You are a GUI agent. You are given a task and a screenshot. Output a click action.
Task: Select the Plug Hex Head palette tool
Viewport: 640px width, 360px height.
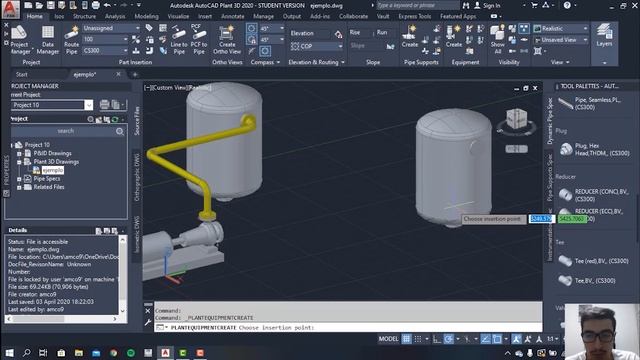pos(594,149)
